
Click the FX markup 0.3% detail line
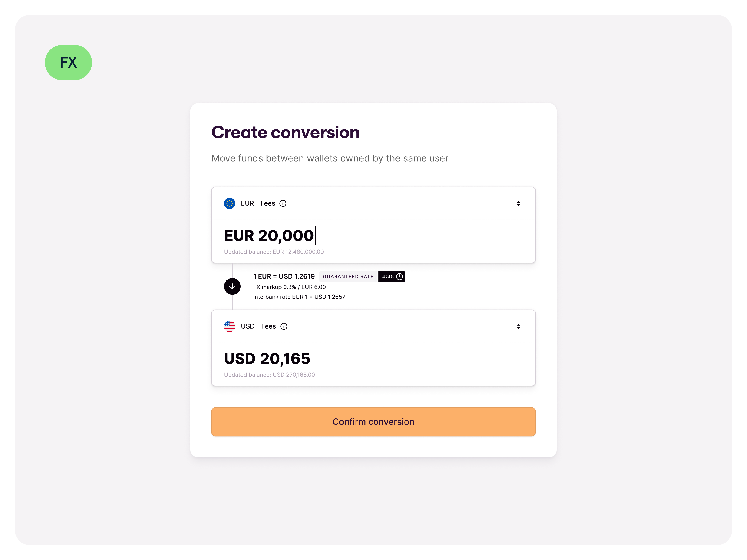tap(289, 287)
